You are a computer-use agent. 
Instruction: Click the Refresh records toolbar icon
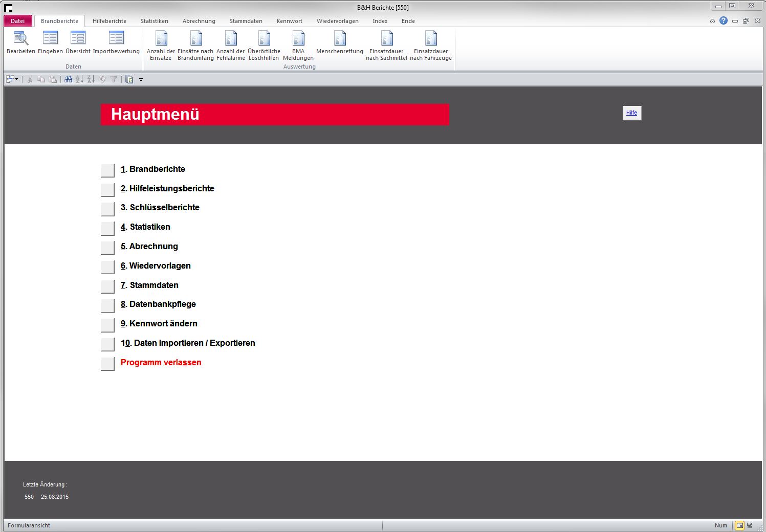tap(129, 79)
